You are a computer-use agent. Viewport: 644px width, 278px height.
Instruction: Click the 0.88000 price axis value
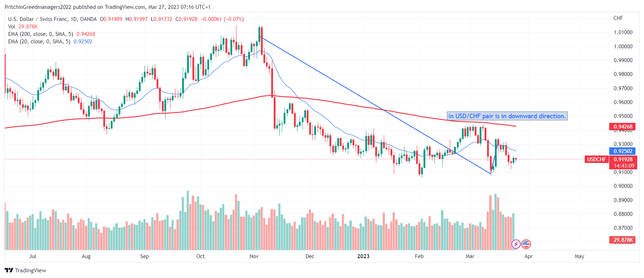point(623,214)
